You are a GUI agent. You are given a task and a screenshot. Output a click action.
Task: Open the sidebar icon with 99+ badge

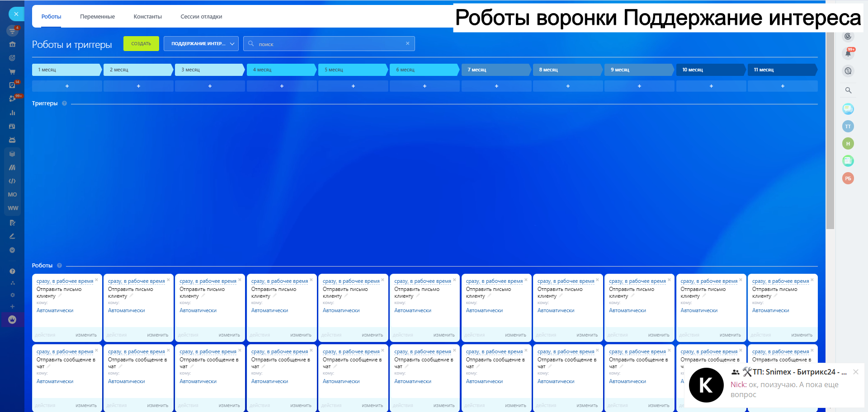click(12, 98)
